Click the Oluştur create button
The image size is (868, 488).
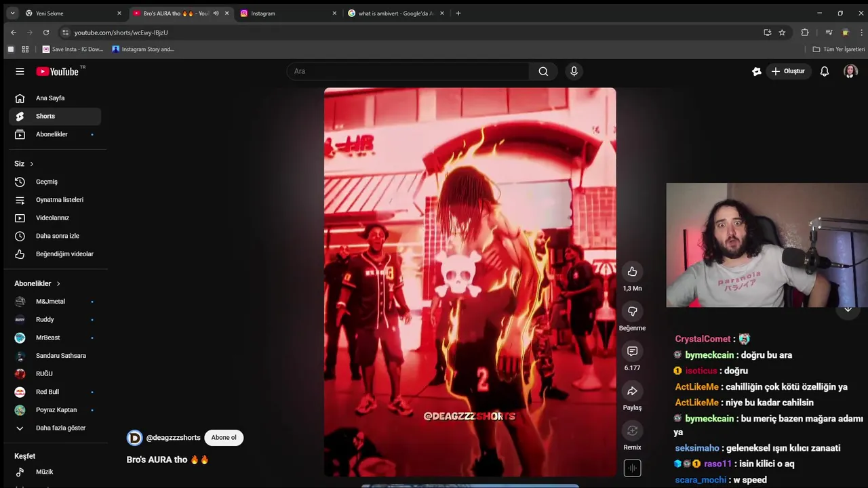click(789, 71)
